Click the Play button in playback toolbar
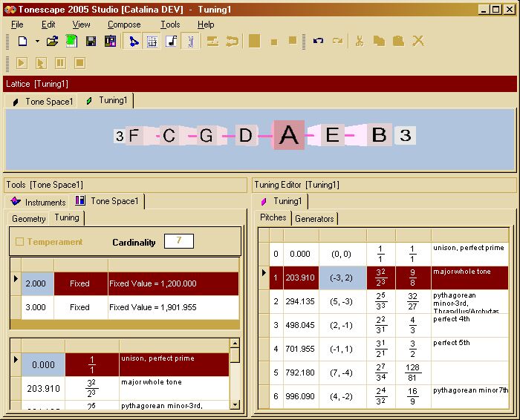Viewport: 520px width, 420px height. click(22, 63)
